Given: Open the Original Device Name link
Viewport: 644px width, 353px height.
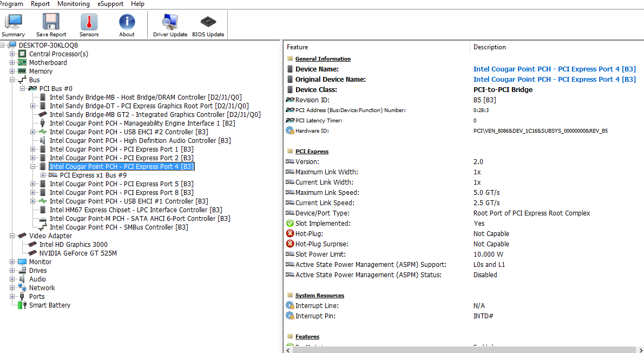Looking at the screenshot, I should coord(555,79).
